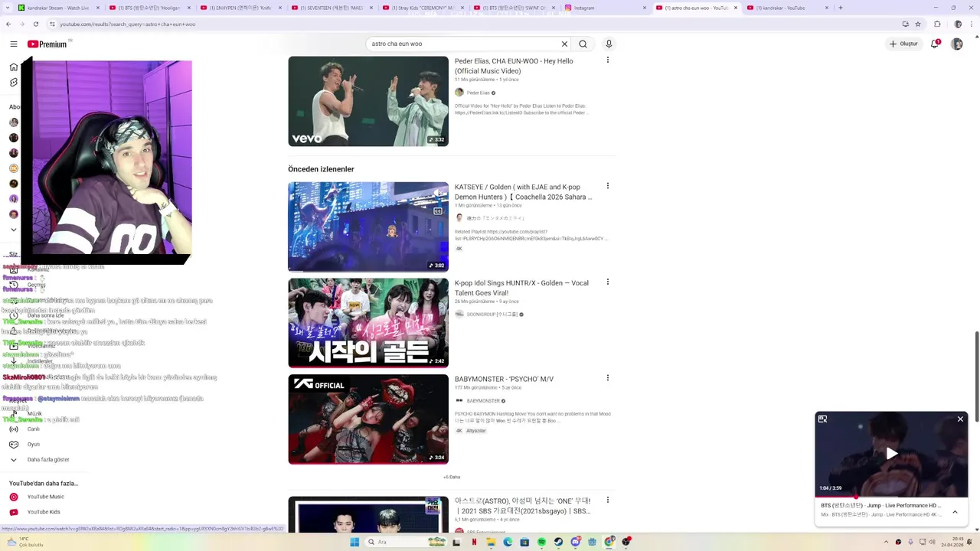Start voice search with the microphone

click(x=609, y=44)
